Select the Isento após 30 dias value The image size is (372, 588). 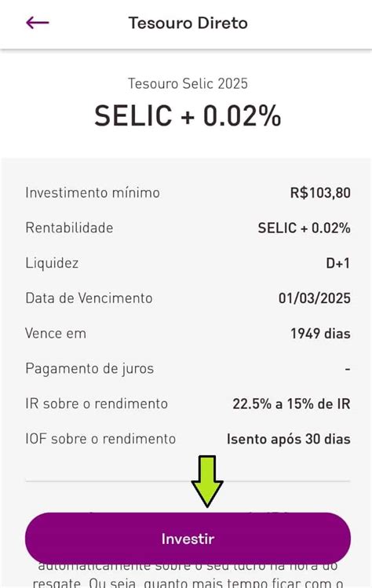pyautogui.click(x=288, y=439)
